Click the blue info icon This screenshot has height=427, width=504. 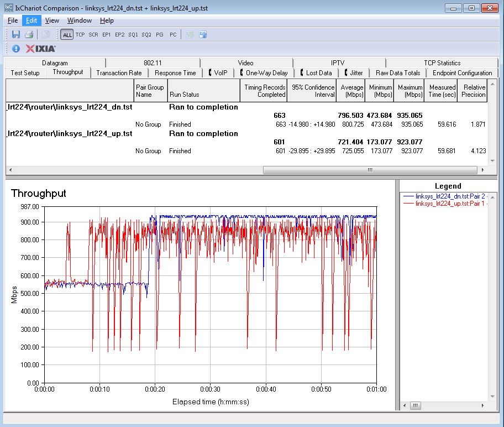pyautogui.click(x=15, y=49)
